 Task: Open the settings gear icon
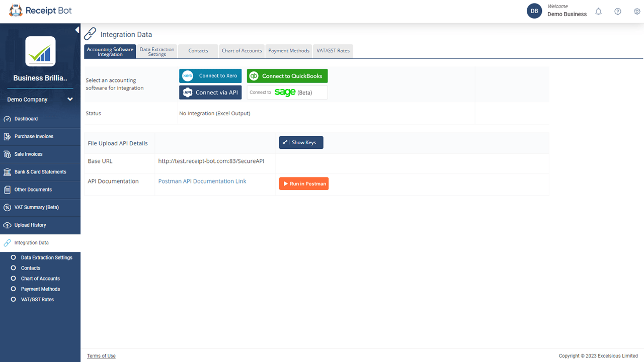click(636, 11)
